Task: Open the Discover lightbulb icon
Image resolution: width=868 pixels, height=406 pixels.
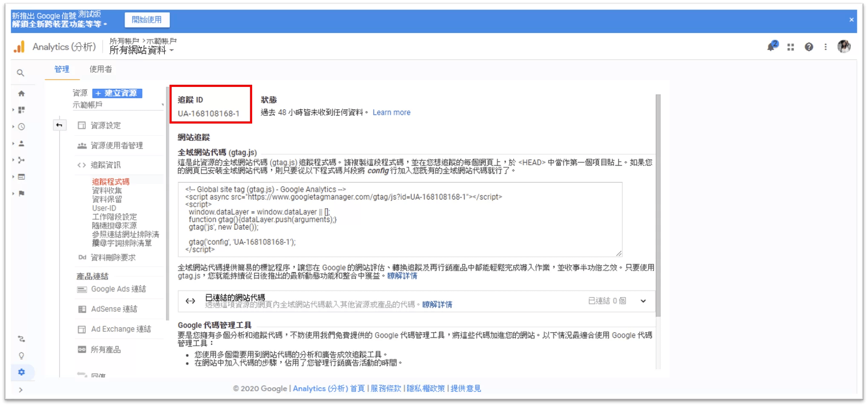Action: pyautogui.click(x=21, y=356)
